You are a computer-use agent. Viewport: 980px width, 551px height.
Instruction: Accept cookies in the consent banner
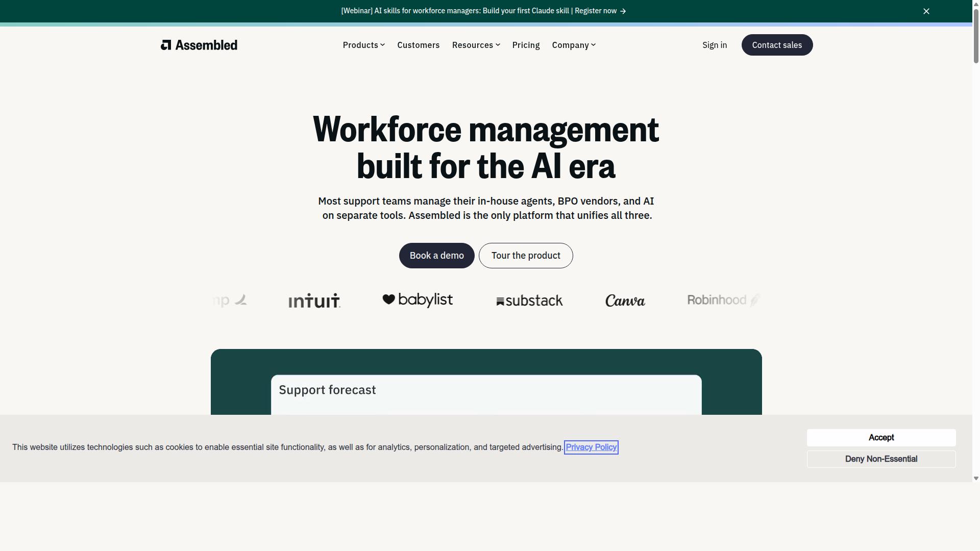[881, 438]
